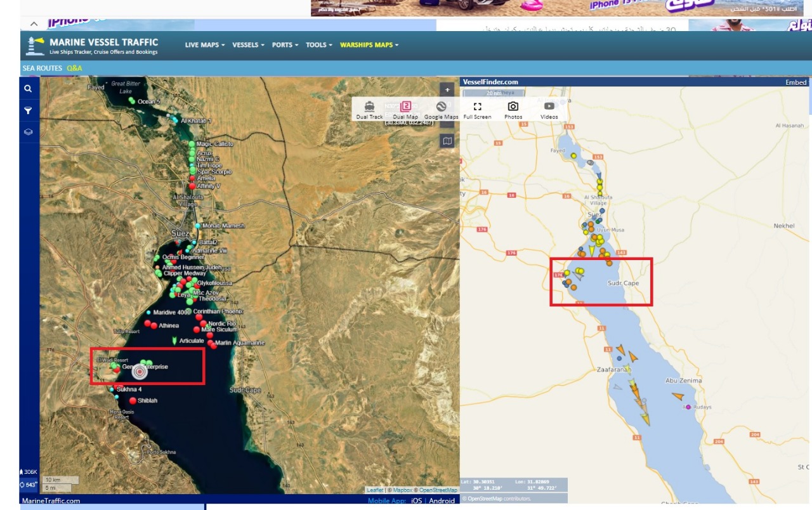Viewport: 812px width, 510px height.
Task: Open the vessel filter funnel tool
Action: coord(28,110)
